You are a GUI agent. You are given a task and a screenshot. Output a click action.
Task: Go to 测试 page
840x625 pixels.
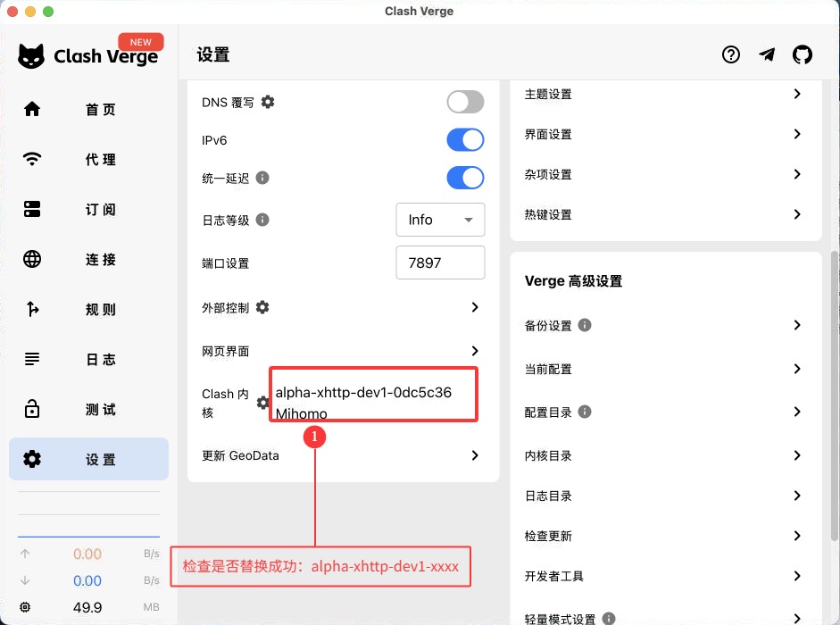[x=89, y=409]
